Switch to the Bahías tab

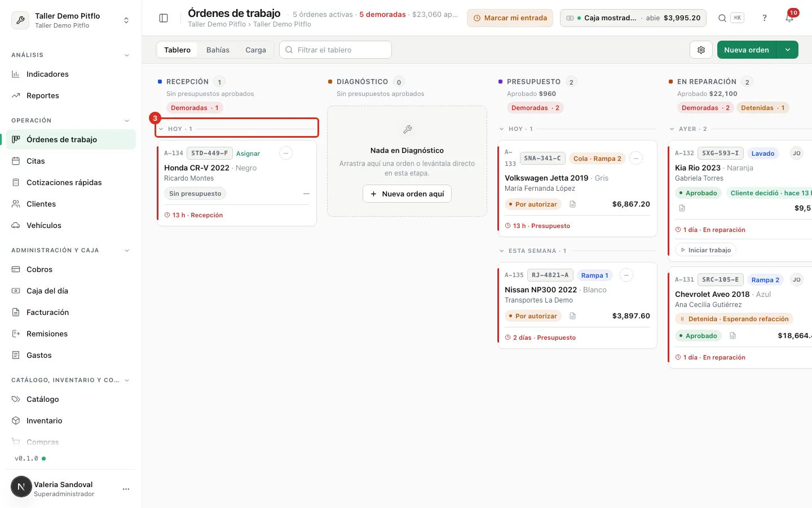pos(218,50)
